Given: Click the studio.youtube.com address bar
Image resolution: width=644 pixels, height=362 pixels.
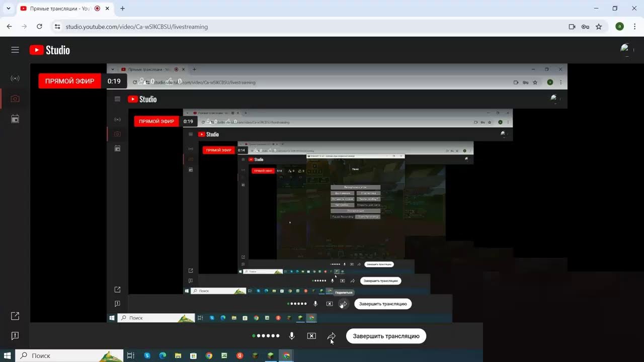Looking at the screenshot, I should [x=137, y=27].
